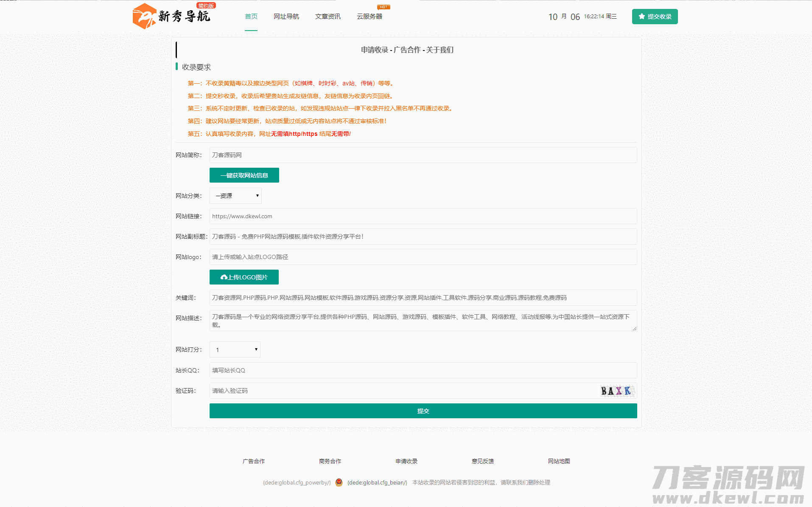Click the 收录要求 section title
812x507 pixels.
point(196,67)
